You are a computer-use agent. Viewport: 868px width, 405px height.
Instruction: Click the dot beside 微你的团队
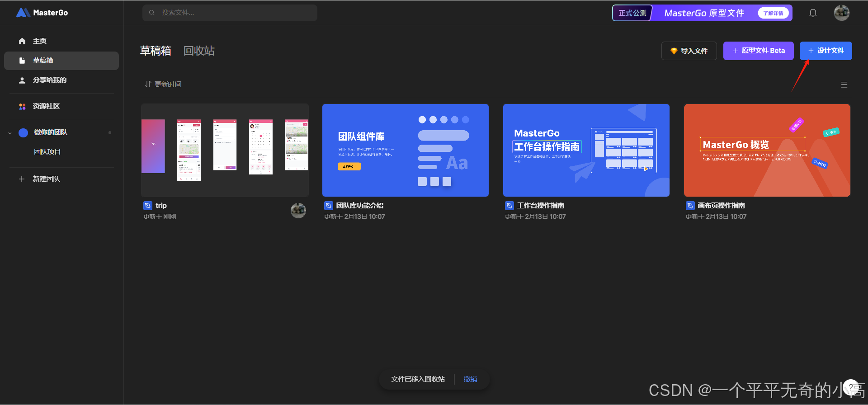tap(110, 132)
